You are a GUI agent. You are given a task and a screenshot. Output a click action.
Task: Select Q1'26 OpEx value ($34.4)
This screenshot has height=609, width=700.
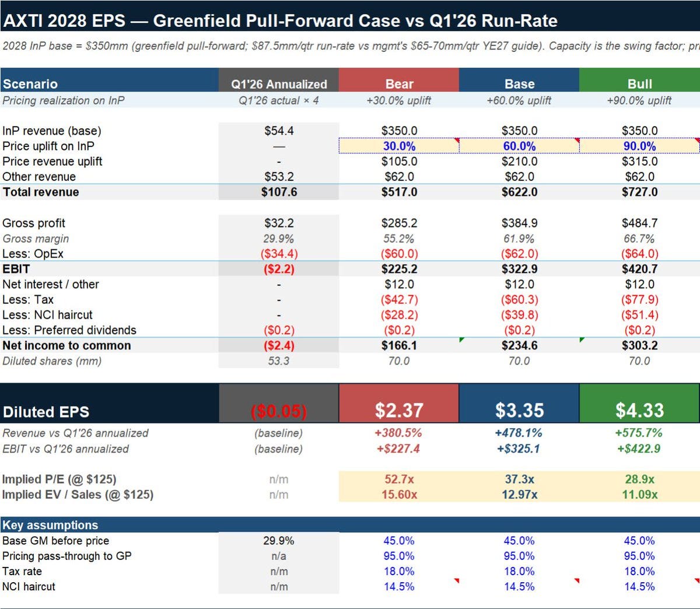(279, 254)
